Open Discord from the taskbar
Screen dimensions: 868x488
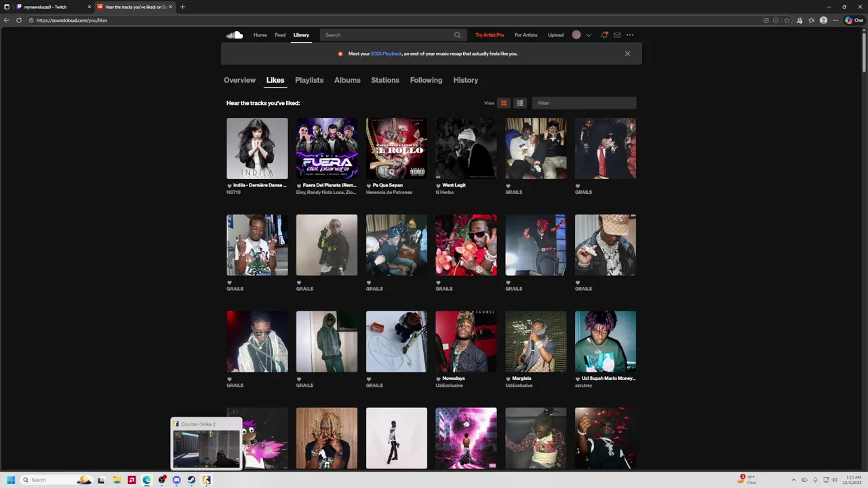tap(176, 480)
